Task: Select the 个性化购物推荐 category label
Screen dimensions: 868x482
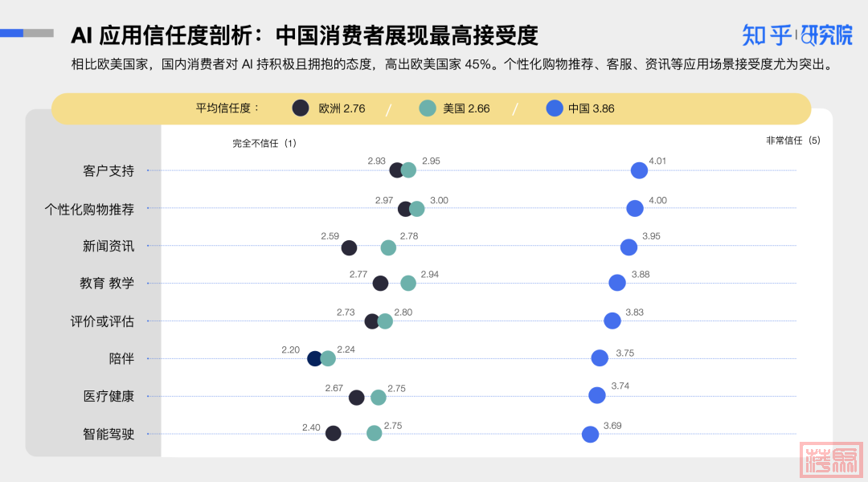Action: click(x=89, y=210)
